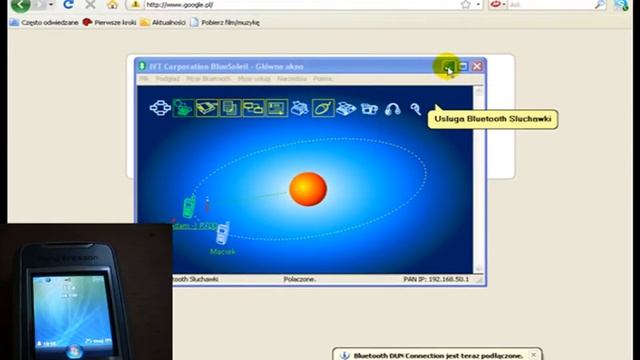Open the browser Home page icon
Viewport: 640px width, 360px height.
(x=112, y=5)
